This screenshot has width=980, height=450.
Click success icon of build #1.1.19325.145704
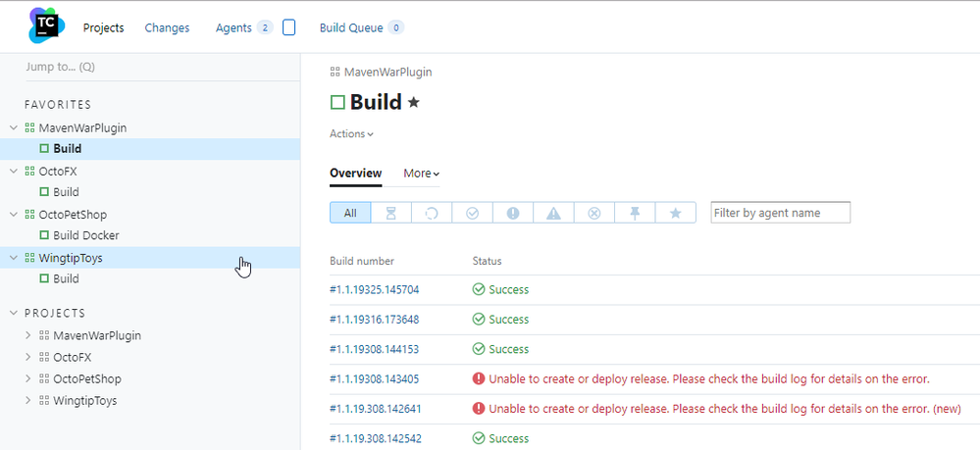[x=479, y=289]
